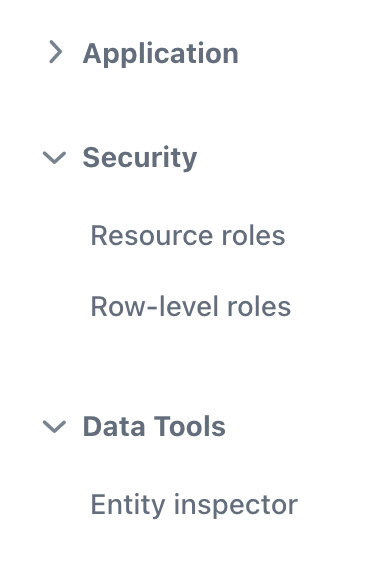Go to Row-level roles in Security
This screenshot has width=370, height=562.
(191, 306)
